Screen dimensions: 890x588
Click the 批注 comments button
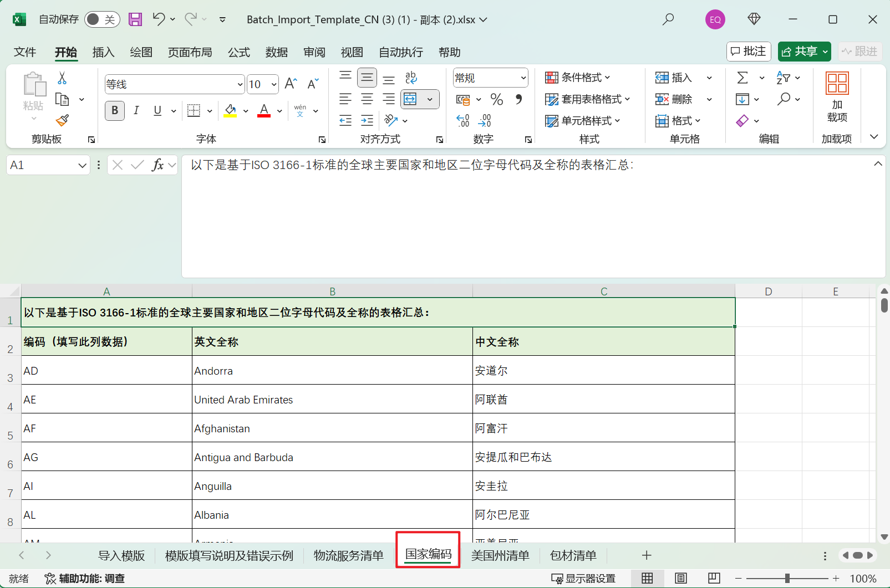[x=749, y=52]
